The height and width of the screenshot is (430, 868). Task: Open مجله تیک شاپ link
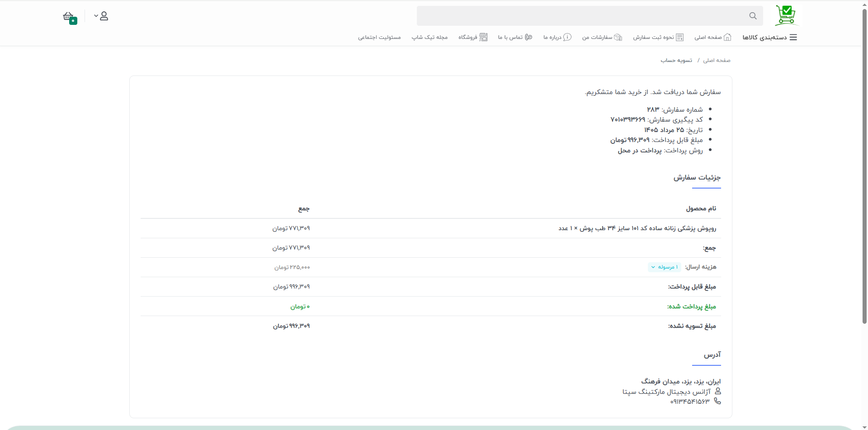click(429, 37)
